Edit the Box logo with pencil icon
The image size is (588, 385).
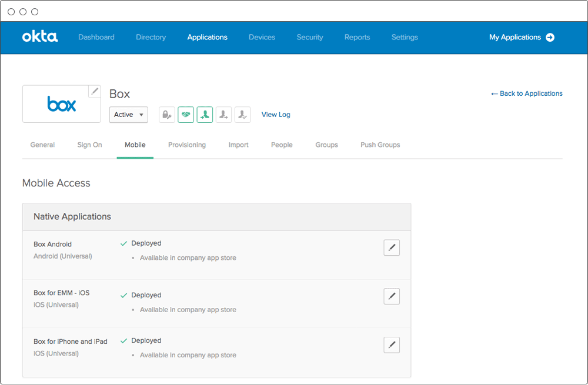(94, 92)
